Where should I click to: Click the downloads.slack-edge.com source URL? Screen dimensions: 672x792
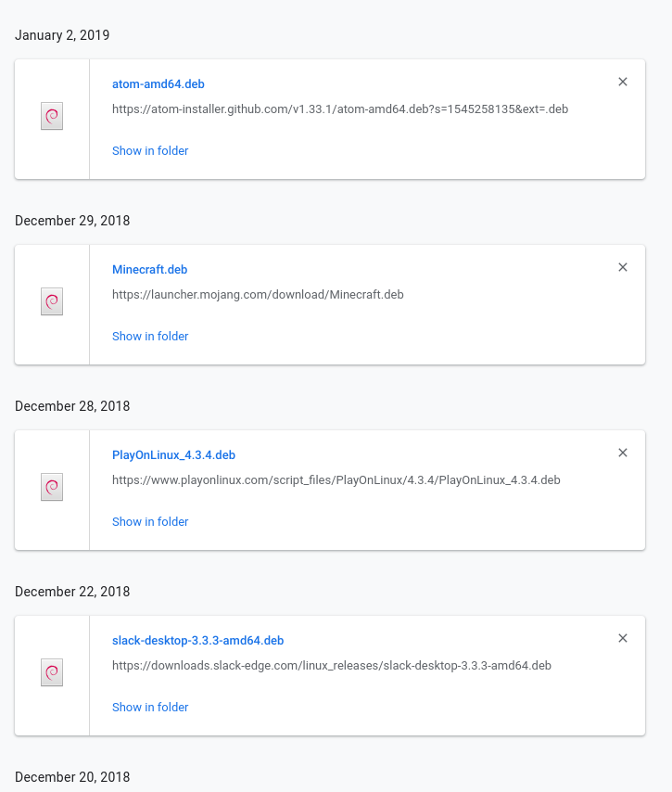click(332, 666)
